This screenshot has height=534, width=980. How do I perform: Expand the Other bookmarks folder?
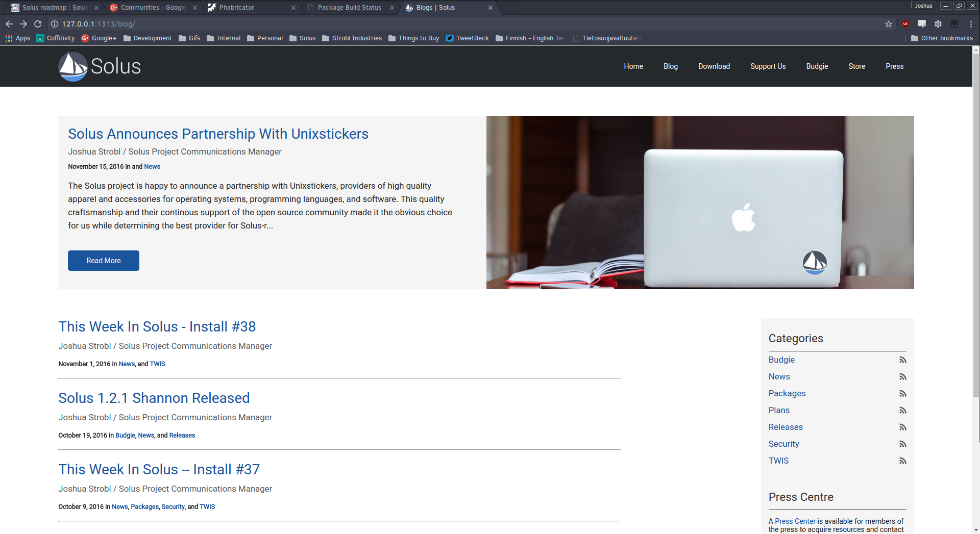click(942, 38)
